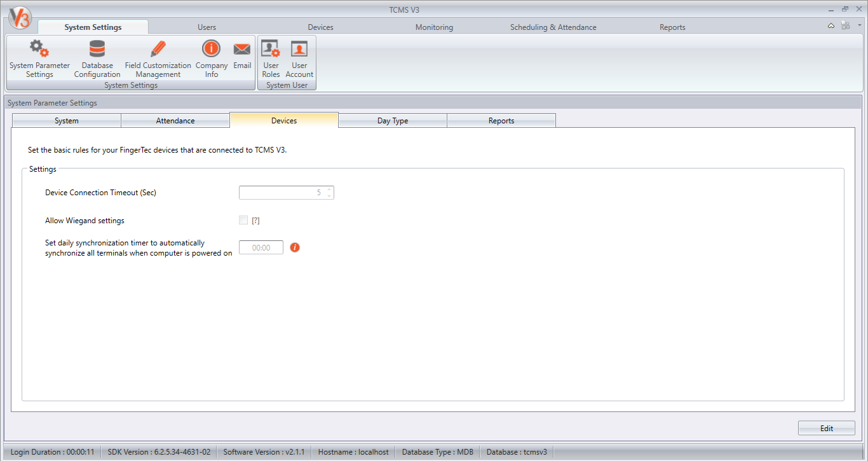Open the Database Configuration tool

point(97,58)
